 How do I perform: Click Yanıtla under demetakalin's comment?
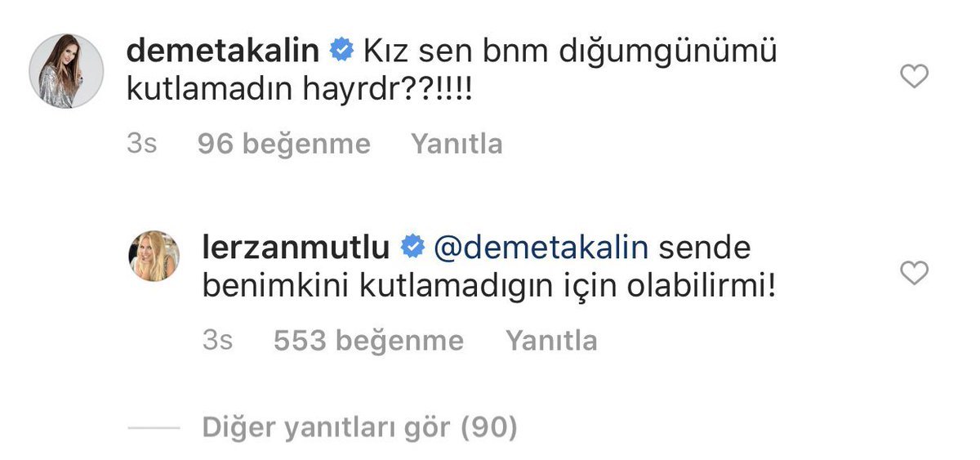457,145
